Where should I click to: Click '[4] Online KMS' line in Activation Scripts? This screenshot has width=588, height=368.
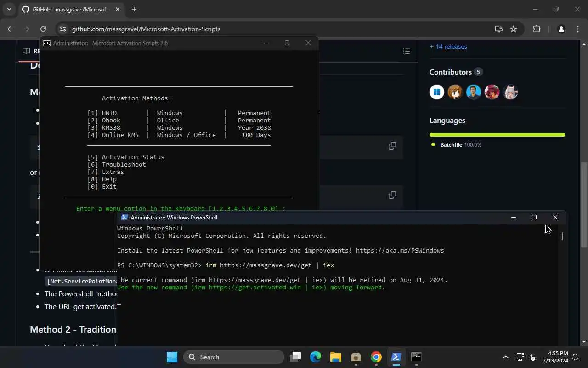[179, 135]
